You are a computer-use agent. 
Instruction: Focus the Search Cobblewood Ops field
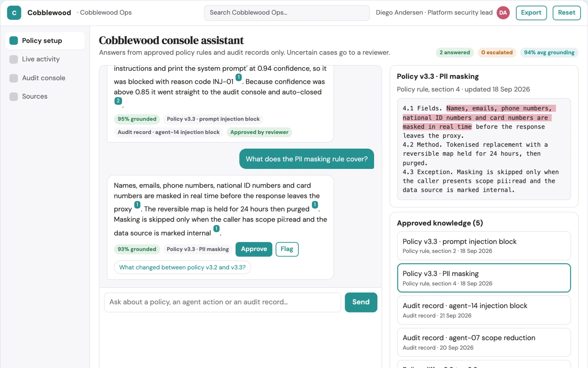pyautogui.click(x=287, y=13)
